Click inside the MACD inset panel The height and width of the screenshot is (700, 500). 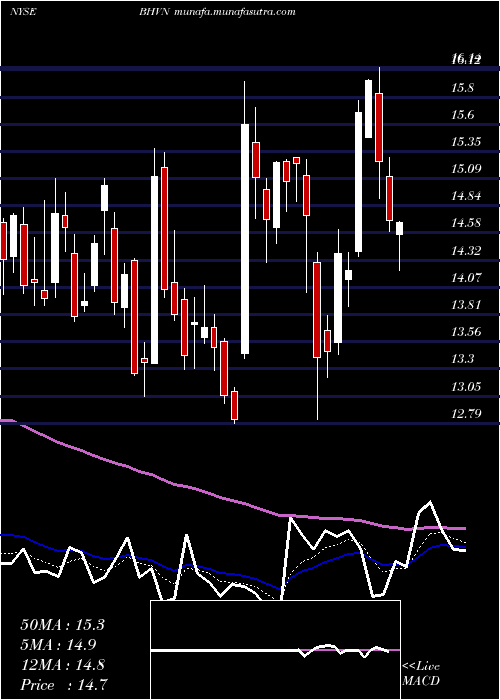coord(275,650)
